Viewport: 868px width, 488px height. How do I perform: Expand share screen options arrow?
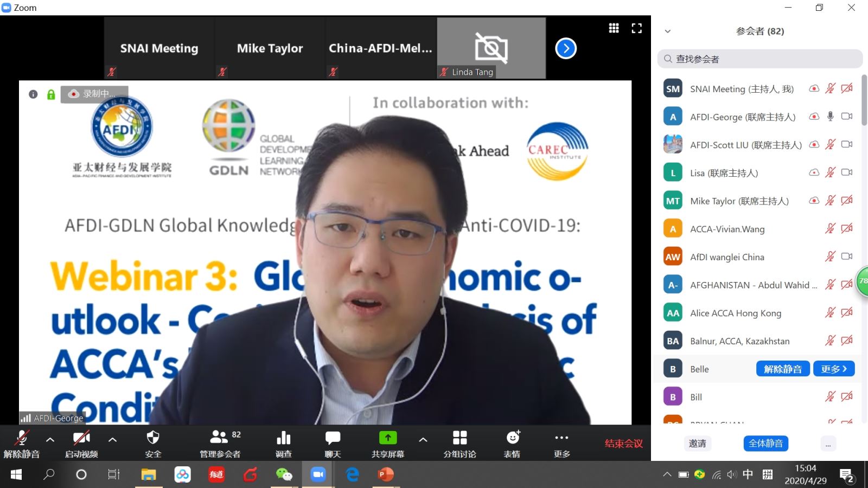[423, 440]
